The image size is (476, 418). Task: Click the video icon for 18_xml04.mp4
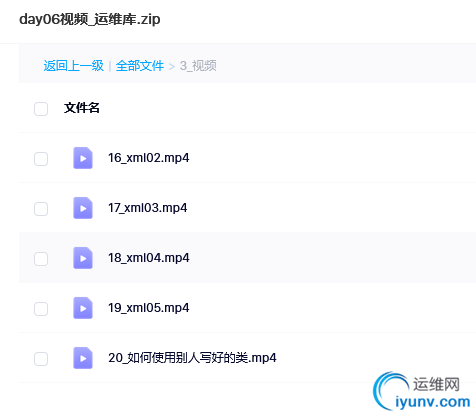click(x=83, y=258)
